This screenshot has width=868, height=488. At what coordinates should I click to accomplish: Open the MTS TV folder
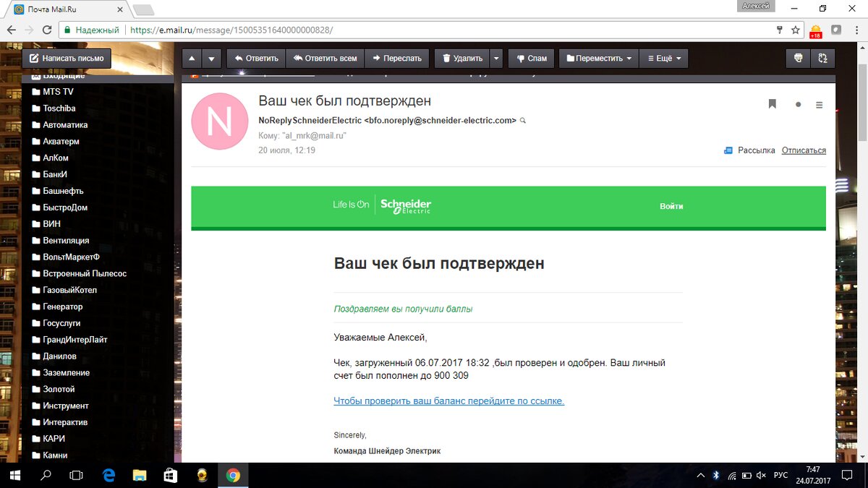point(58,92)
